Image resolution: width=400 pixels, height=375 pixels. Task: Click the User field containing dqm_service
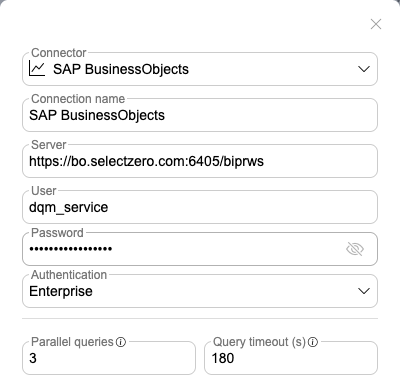pos(200,207)
